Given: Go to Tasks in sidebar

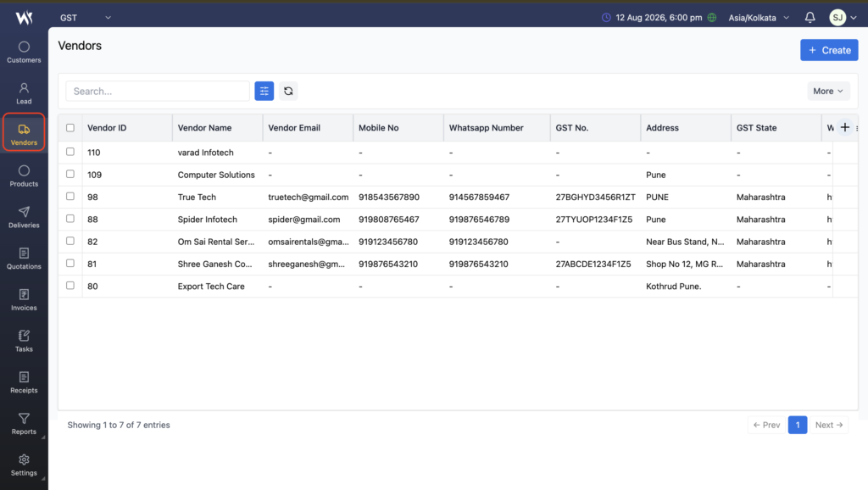Looking at the screenshot, I should tap(24, 341).
